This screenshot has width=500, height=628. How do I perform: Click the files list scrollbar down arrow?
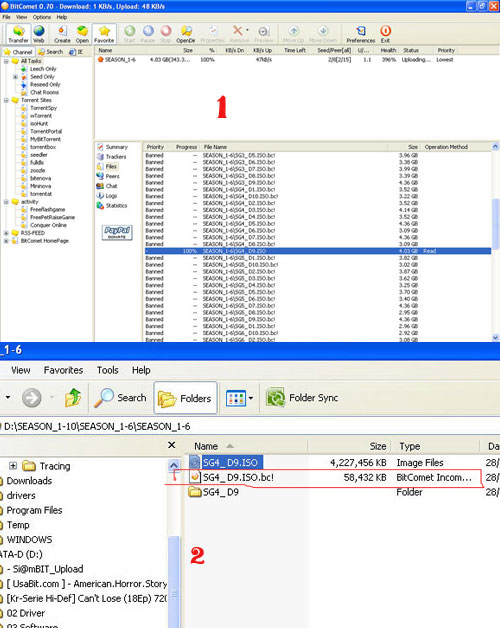click(496, 338)
